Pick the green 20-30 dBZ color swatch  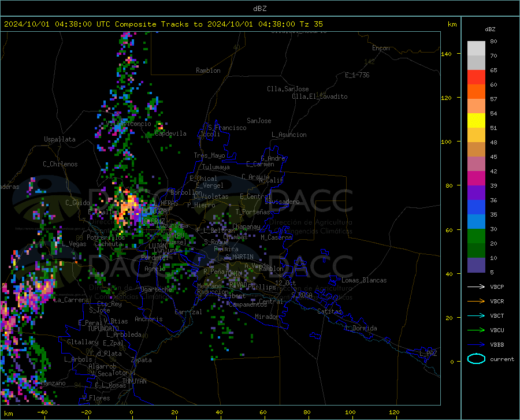(x=476, y=236)
